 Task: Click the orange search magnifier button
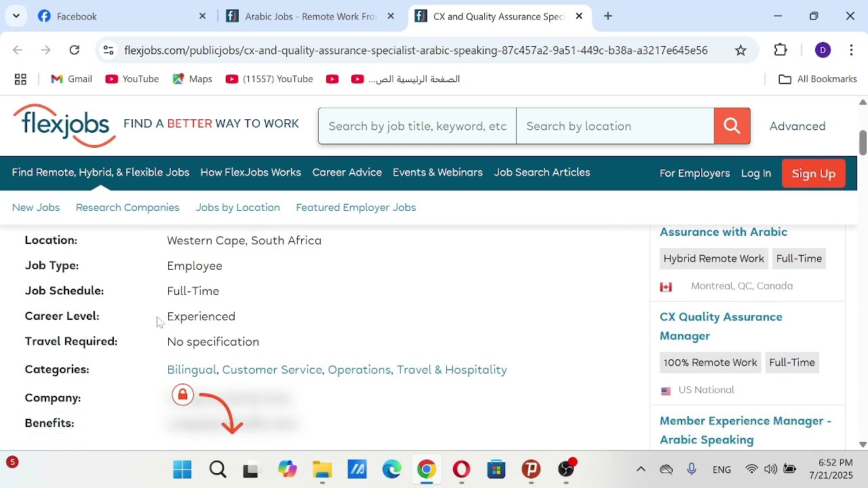point(732,126)
